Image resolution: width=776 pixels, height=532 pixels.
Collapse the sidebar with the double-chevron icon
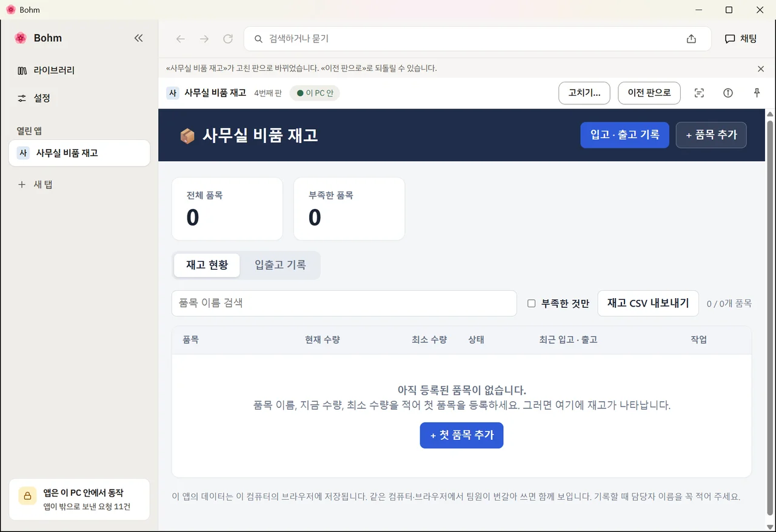(138, 38)
